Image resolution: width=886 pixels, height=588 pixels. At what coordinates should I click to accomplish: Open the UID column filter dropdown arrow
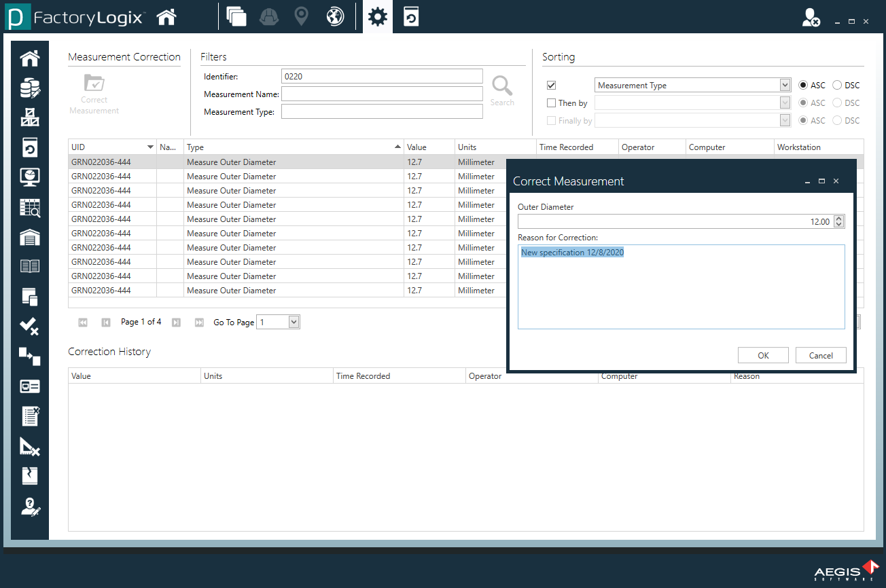point(150,147)
